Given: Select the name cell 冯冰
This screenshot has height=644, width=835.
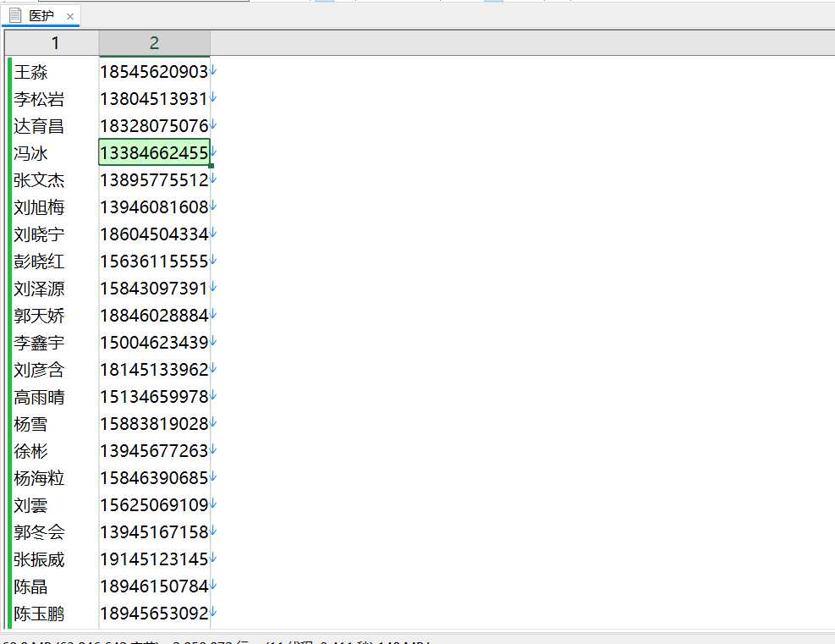Looking at the screenshot, I should tap(31, 153).
